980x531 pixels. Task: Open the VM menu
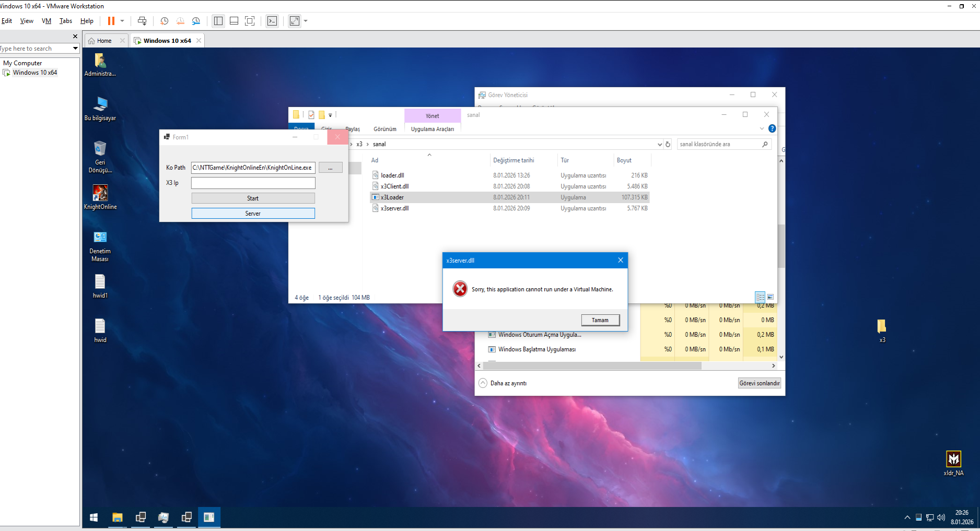46,21
